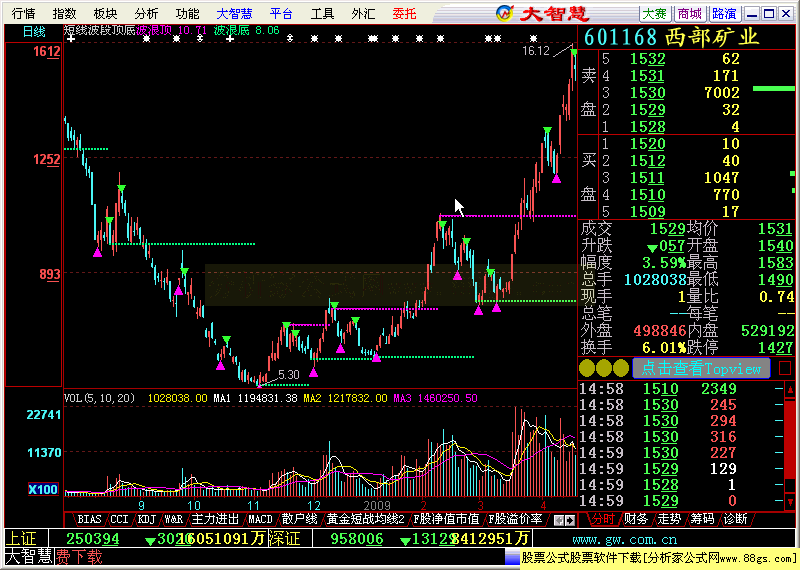Image resolution: width=800 pixels, height=570 pixels.
Task: Click the 内盘 value 529192
Action: tap(767, 331)
